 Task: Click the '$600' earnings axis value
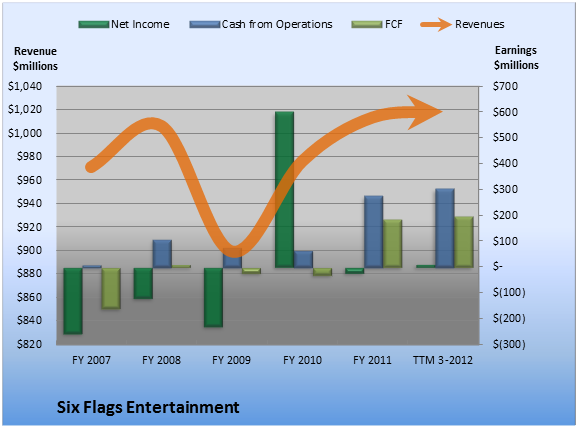[x=505, y=112]
